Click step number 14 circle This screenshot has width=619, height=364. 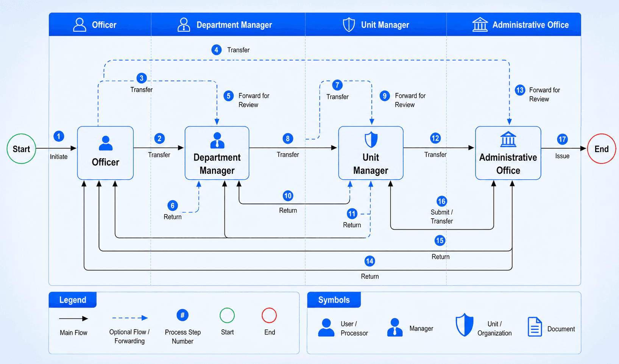[370, 261]
